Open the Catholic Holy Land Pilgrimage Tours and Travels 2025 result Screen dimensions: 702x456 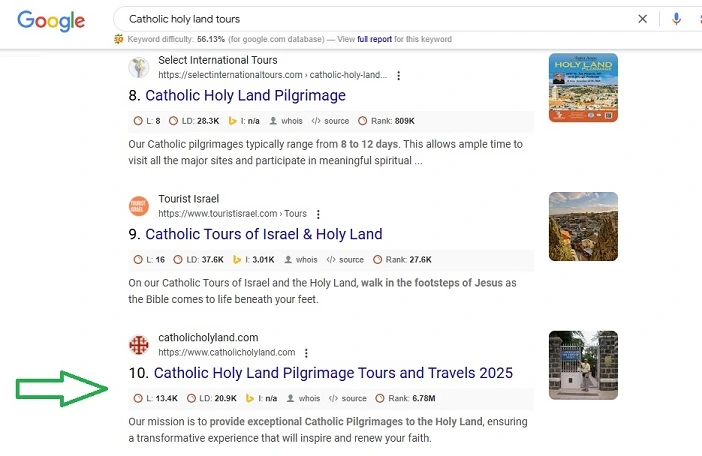pyautogui.click(x=333, y=373)
